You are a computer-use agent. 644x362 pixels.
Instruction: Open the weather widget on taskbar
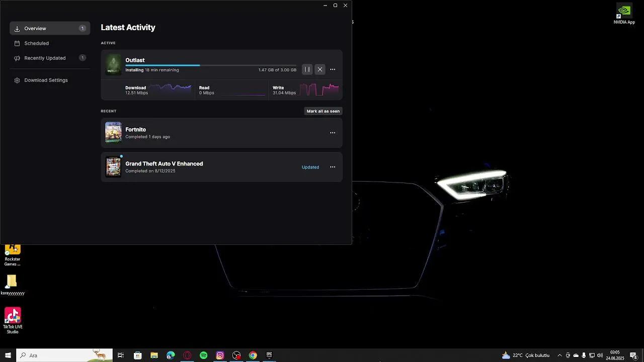coord(526,355)
